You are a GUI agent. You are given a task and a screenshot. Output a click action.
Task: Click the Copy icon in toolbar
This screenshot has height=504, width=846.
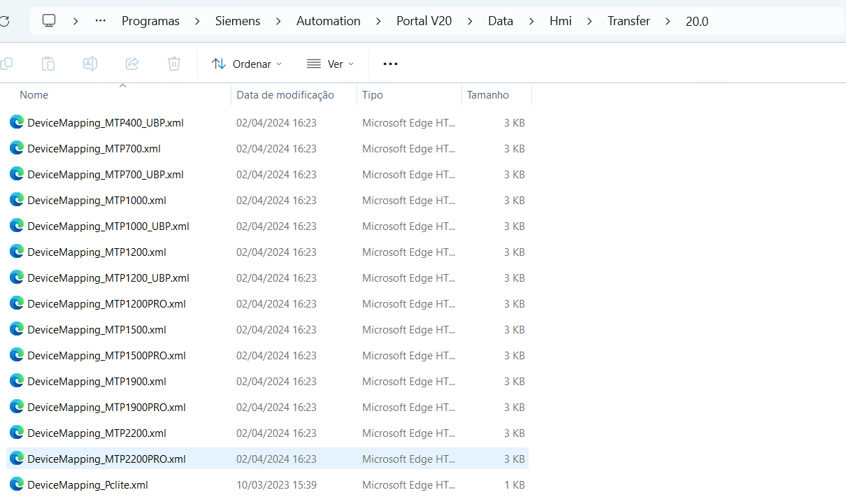click(x=7, y=64)
